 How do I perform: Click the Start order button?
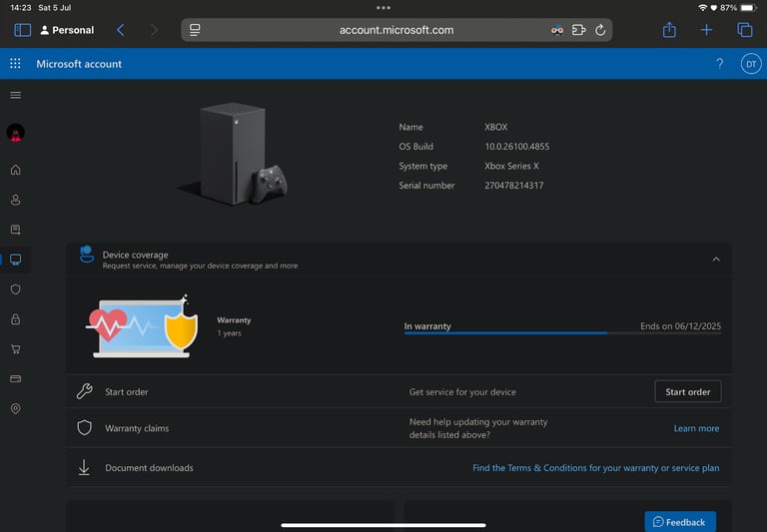[x=688, y=391]
